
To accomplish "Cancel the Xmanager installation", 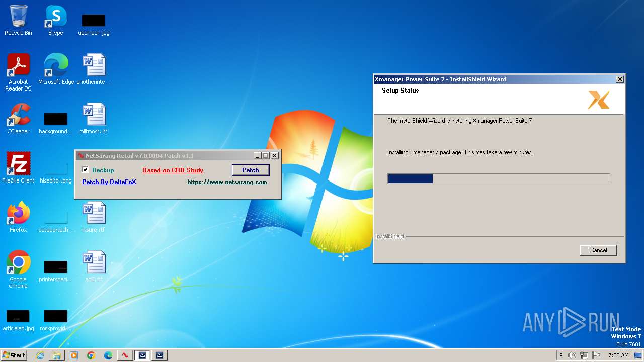I will tap(598, 250).
